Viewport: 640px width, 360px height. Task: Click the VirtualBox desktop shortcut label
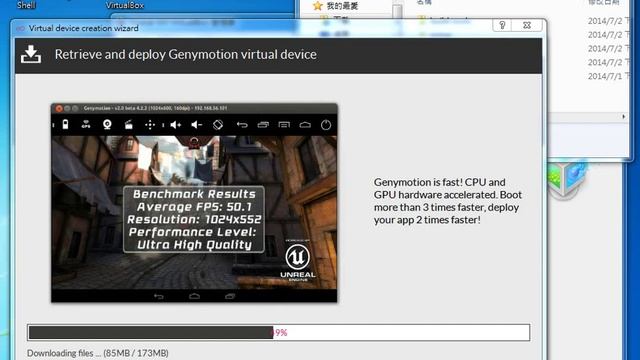(x=124, y=5)
